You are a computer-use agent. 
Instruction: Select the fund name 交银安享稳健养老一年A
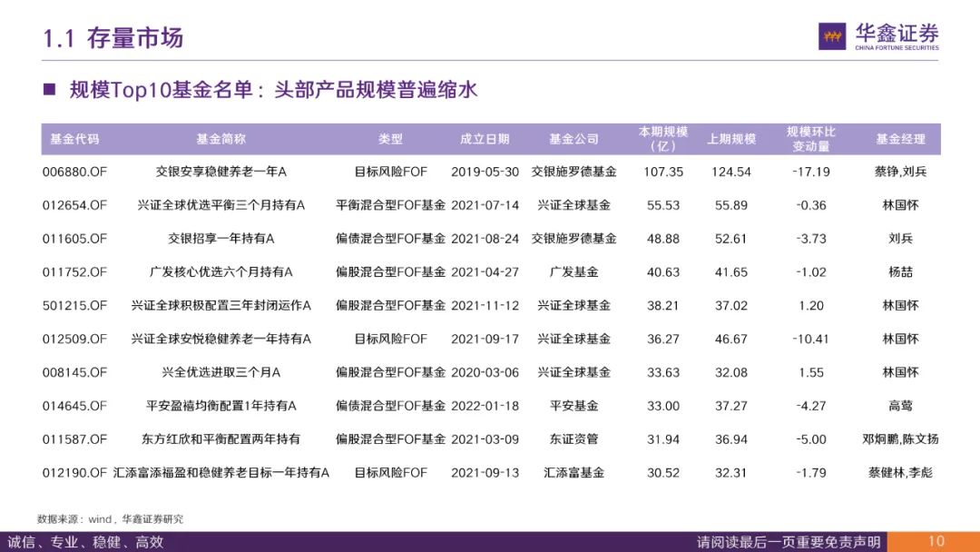coord(220,171)
